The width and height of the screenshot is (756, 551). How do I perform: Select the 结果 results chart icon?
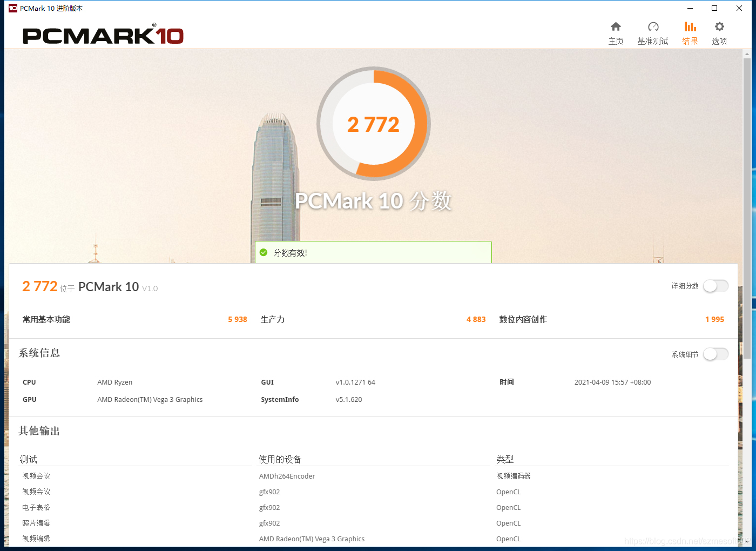click(690, 26)
